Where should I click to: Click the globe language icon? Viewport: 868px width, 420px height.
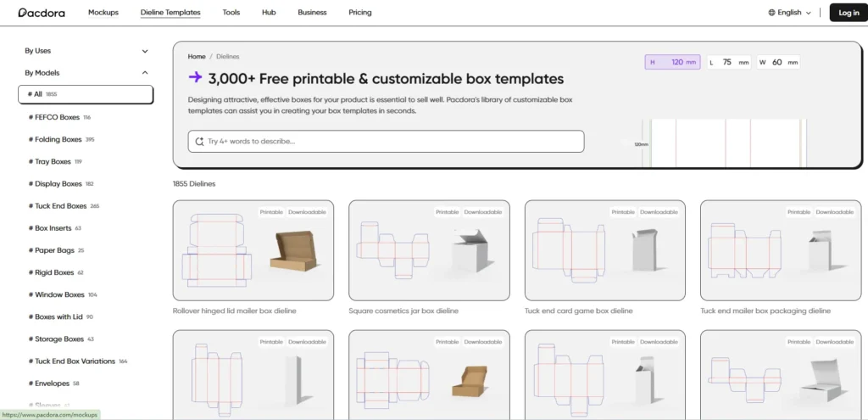point(771,12)
